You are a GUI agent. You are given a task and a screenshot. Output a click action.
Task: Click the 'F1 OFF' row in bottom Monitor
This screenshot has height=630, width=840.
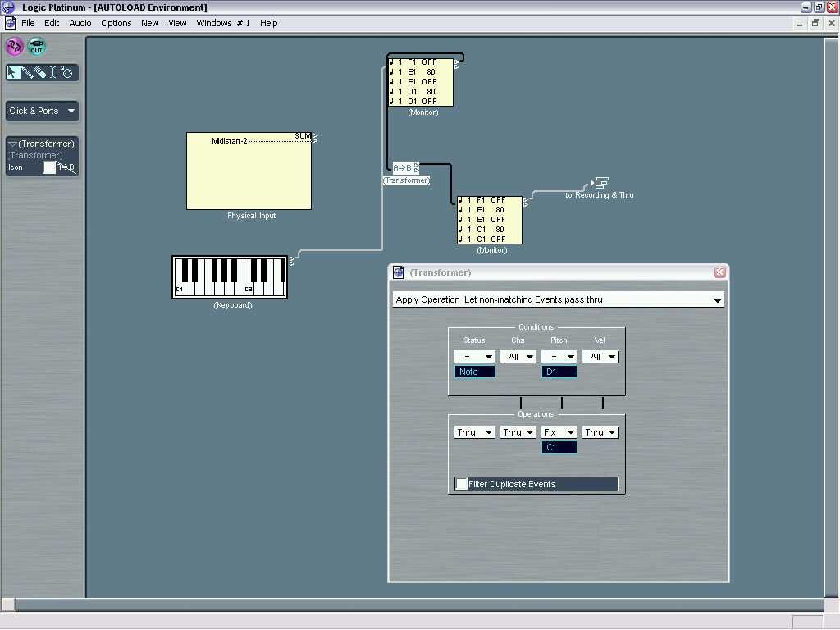coord(489,200)
